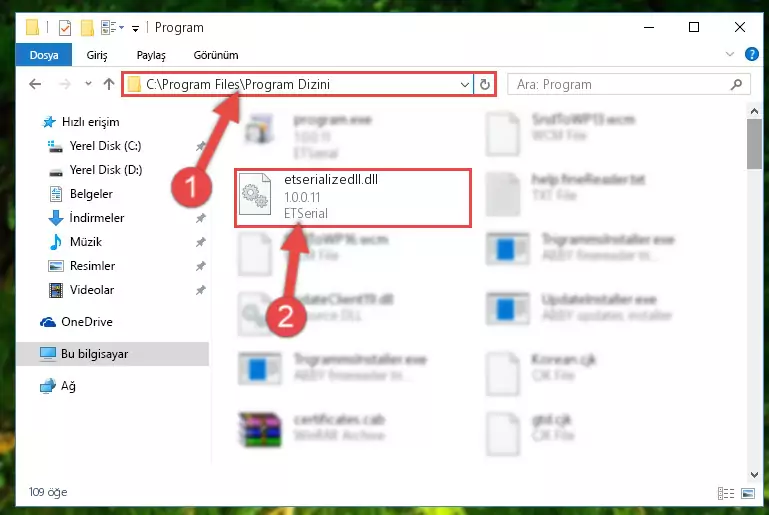The width and height of the screenshot is (769, 515).
Task: Open Customize Quick Access Toolbar dropdown
Action: pos(135,28)
